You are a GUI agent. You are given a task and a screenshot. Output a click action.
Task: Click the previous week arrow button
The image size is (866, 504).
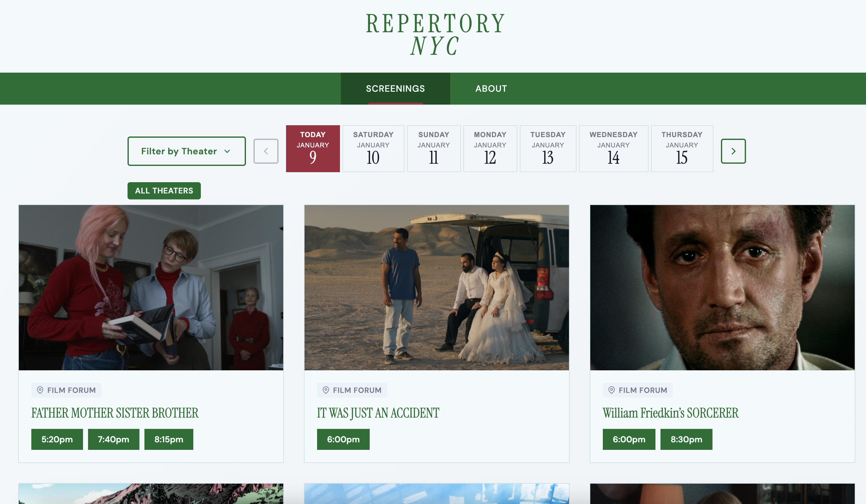pos(266,151)
